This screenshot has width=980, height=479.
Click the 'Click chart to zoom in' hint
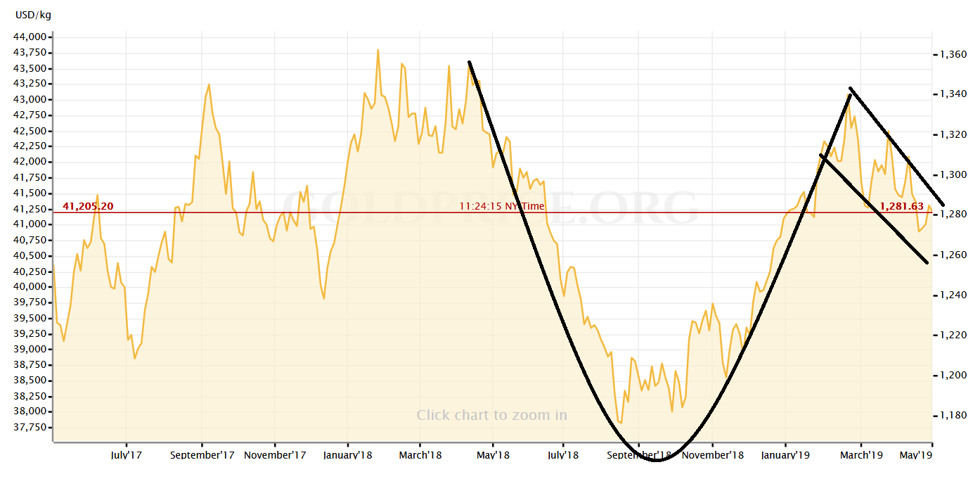click(491, 415)
